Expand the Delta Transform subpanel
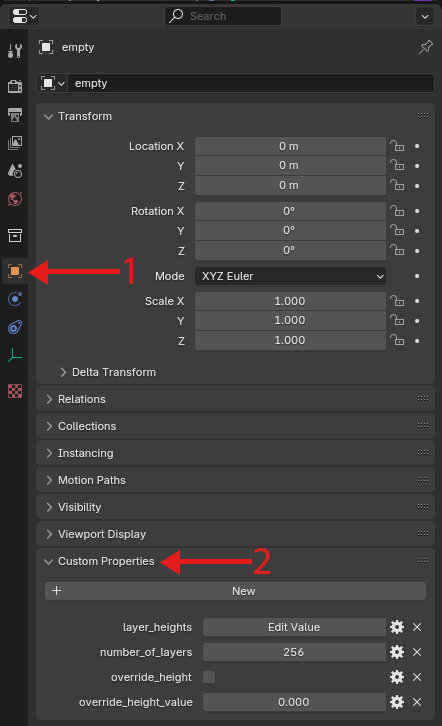The image size is (442, 726). [63, 372]
